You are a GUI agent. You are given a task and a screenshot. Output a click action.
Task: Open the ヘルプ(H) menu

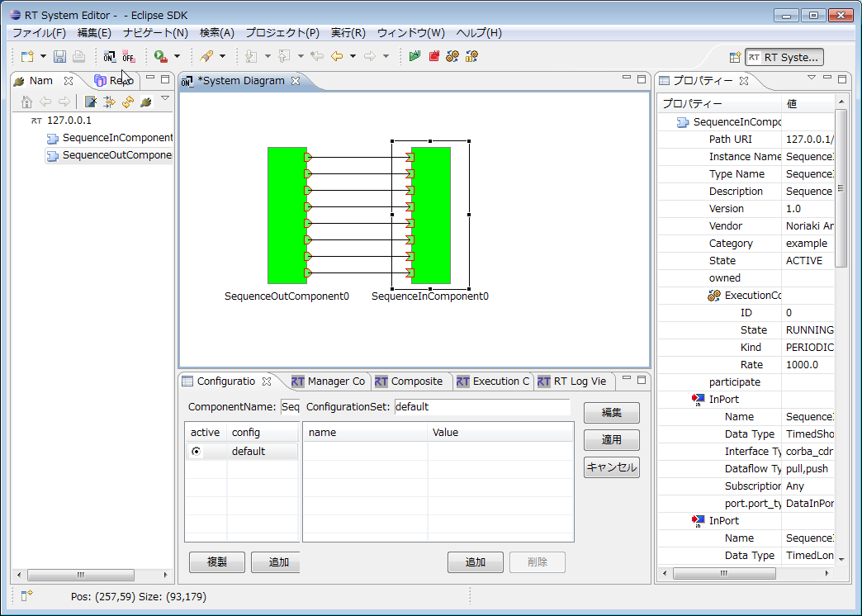(479, 33)
